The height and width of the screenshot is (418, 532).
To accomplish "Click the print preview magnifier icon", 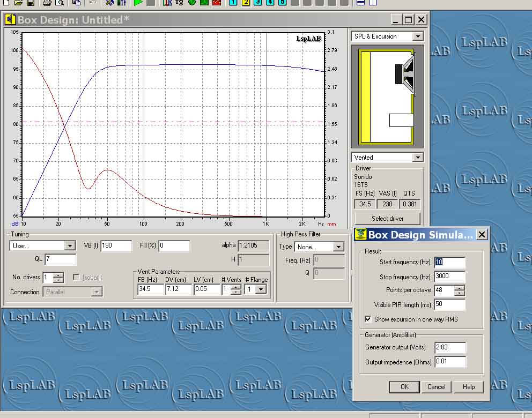I will point(60,3).
